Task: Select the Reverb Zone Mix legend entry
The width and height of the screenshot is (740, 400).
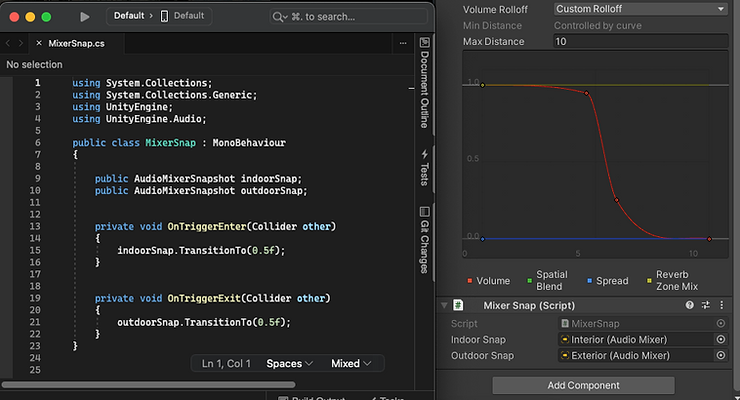Action: (672, 281)
